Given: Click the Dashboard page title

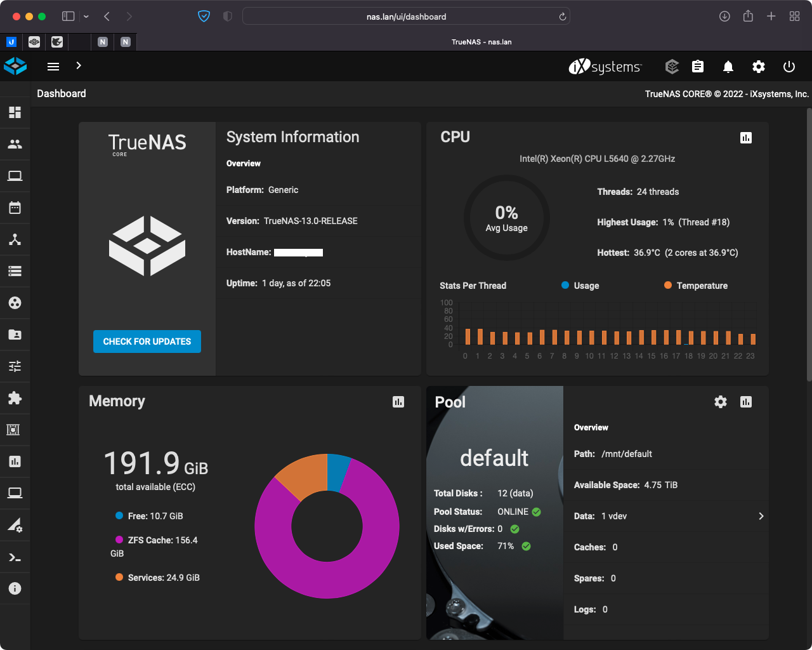Looking at the screenshot, I should click(x=62, y=93).
